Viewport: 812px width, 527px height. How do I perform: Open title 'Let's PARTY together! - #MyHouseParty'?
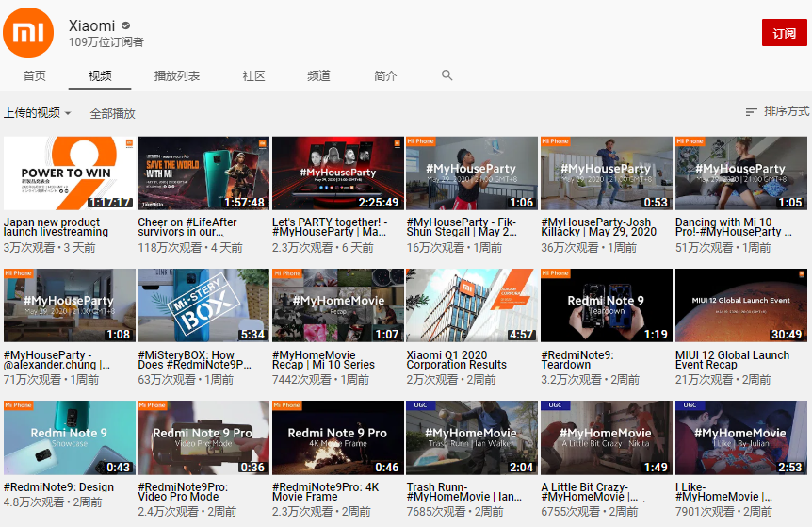tap(330, 227)
